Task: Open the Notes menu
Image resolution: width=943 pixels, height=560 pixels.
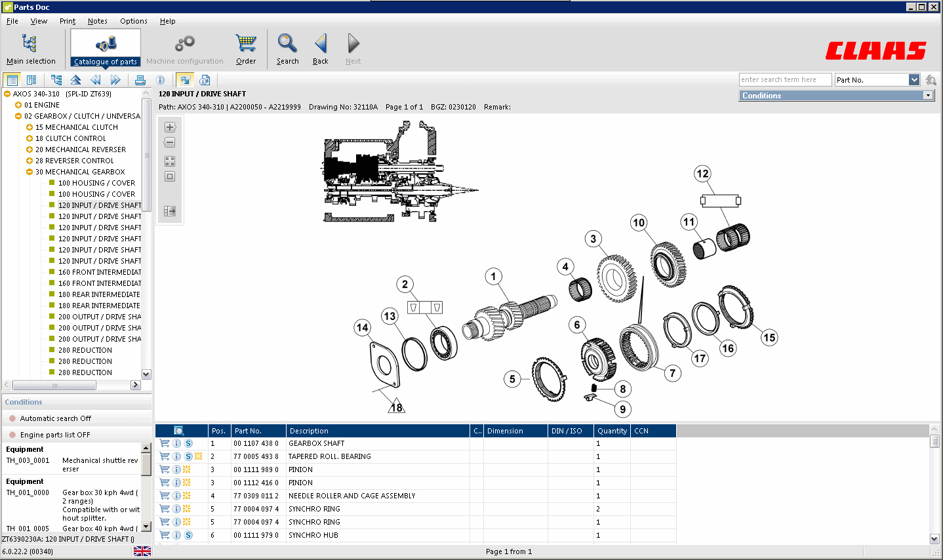Action: click(x=97, y=21)
